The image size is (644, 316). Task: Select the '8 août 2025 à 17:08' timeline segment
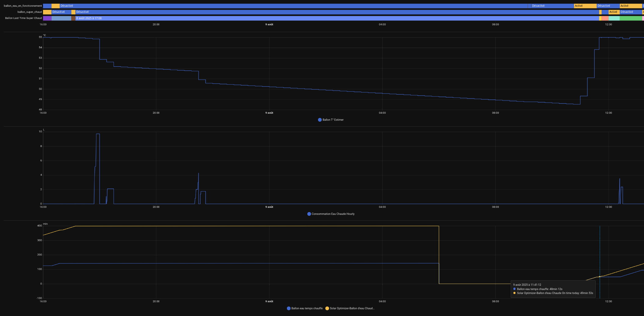click(x=337, y=18)
